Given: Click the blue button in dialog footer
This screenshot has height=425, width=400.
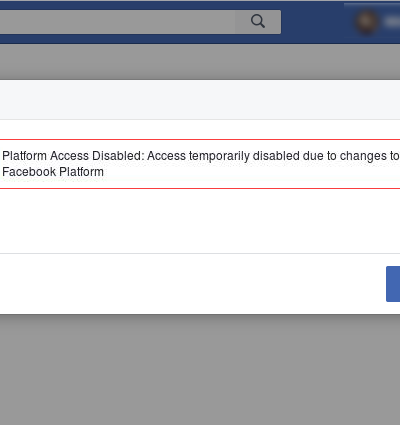Looking at the screenshot, I should click(x=393, y=284).
